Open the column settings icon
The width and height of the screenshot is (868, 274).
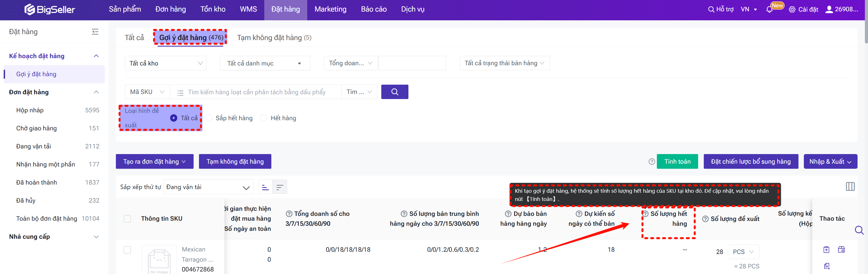850,187
